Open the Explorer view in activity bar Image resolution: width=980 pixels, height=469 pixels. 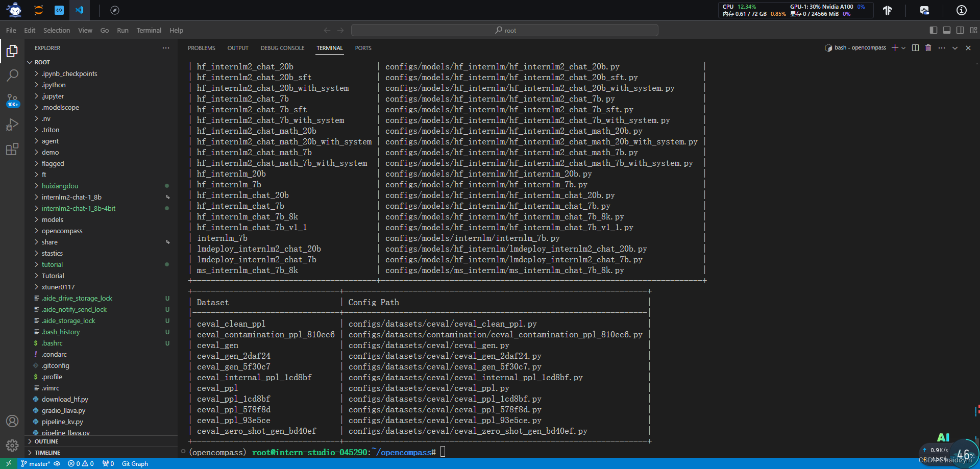coord(12,51)
